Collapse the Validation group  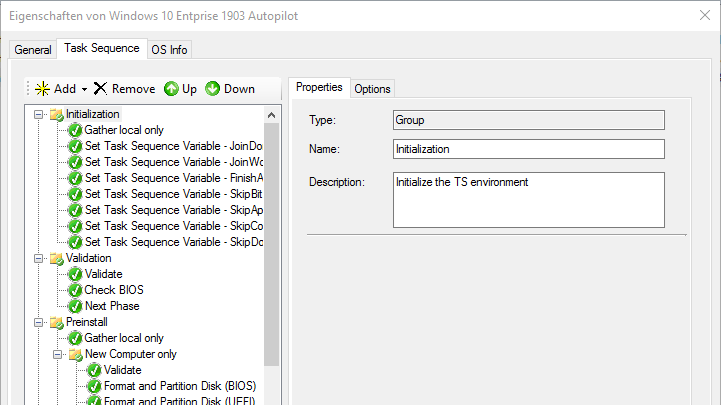(x=39, y=258)
